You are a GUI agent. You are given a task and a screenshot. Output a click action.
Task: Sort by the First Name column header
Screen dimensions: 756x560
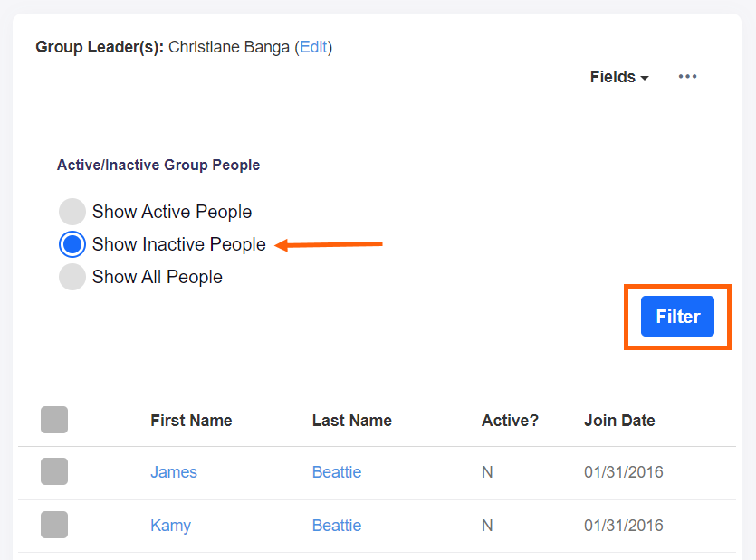(x=191, y=420)
